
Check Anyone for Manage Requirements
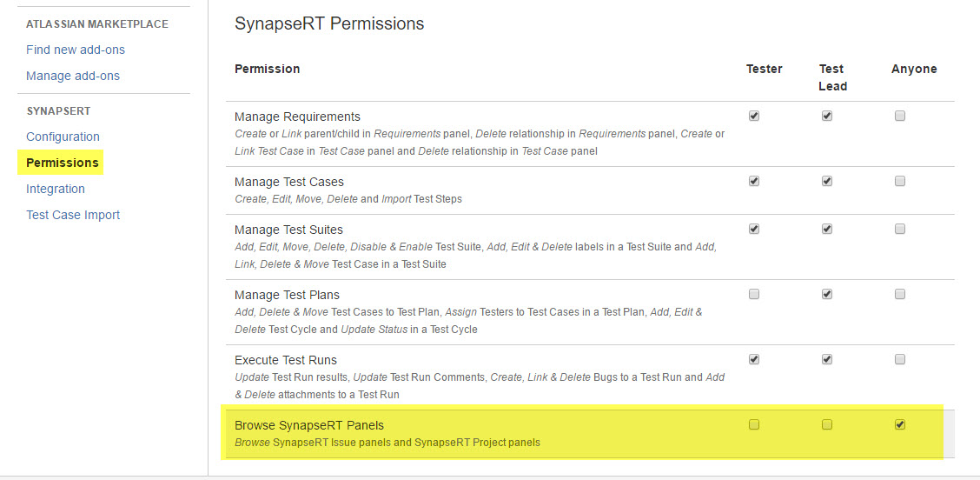(x=900, y=116)
